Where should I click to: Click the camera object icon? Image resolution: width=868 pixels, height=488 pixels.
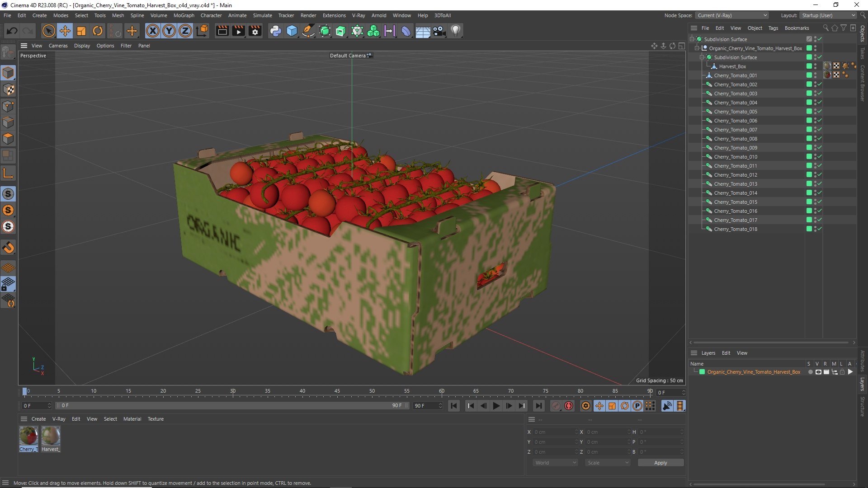(x=439, y=31)
